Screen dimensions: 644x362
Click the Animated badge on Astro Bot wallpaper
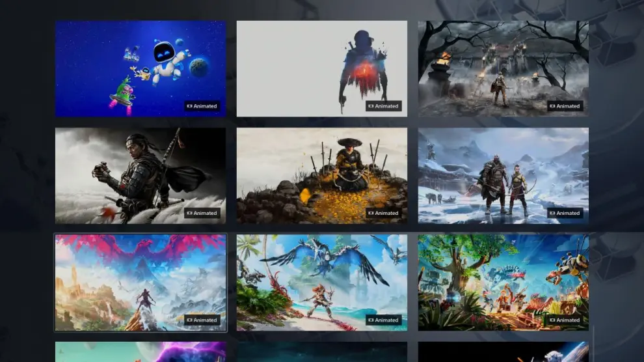pos(202,106)
